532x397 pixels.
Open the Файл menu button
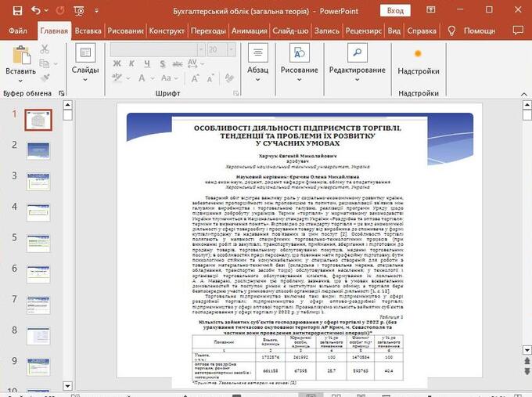[x=18, y=31]
